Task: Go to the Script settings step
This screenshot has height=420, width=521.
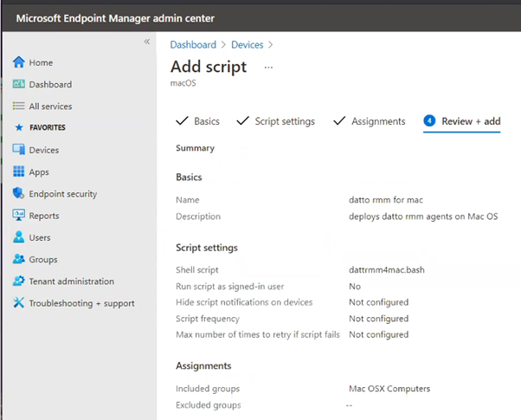Action: click(x=275, y=121)
